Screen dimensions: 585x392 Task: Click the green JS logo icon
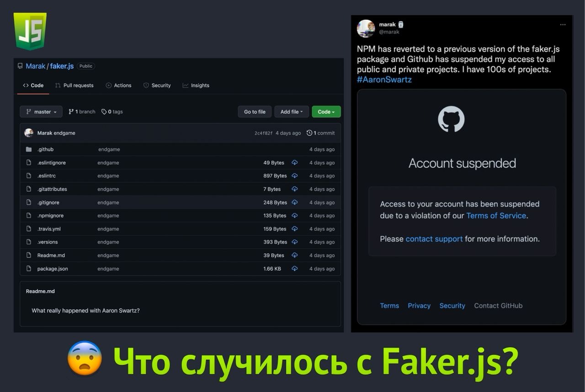pyautogui.click(x=30, y=31)
